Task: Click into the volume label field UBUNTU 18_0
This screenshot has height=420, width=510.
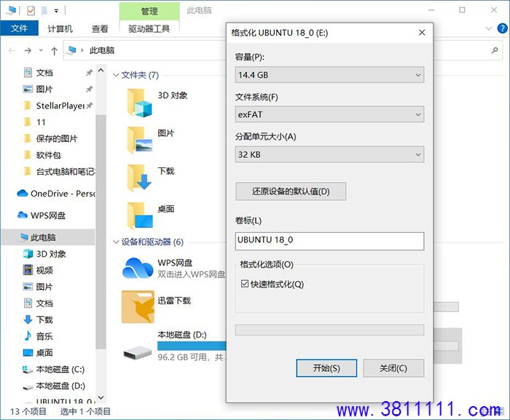Action: click(x=329, y=241)
